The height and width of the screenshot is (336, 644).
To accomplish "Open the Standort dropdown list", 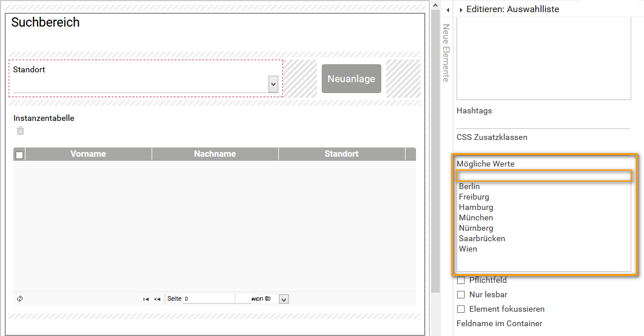I will point(273,84).
